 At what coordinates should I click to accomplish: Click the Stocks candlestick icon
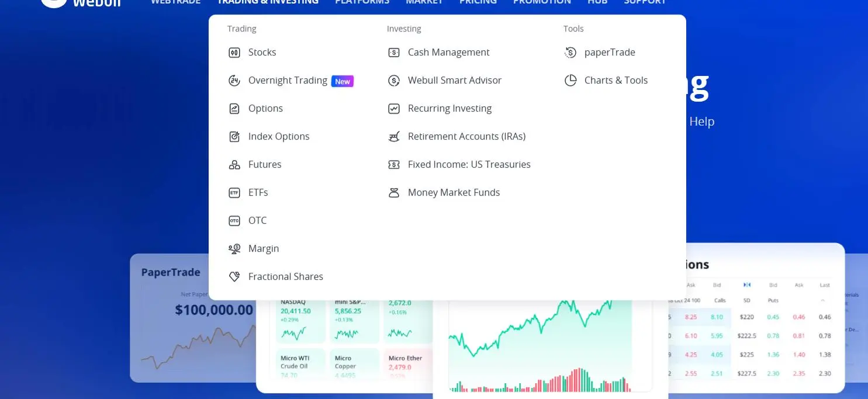tap(234, 53)
